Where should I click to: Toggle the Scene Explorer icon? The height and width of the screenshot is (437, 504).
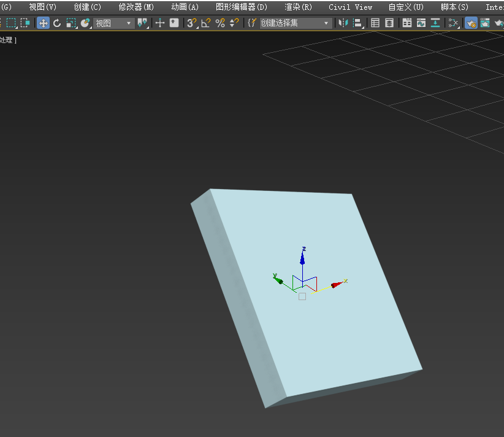375,23
